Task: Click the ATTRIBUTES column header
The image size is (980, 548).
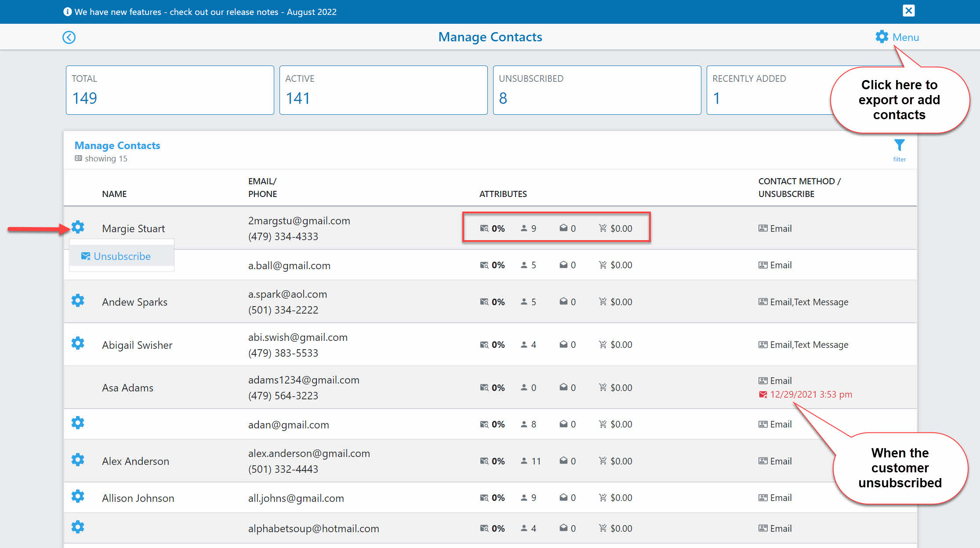Action: pyautogui.click(x=503, y=194)
